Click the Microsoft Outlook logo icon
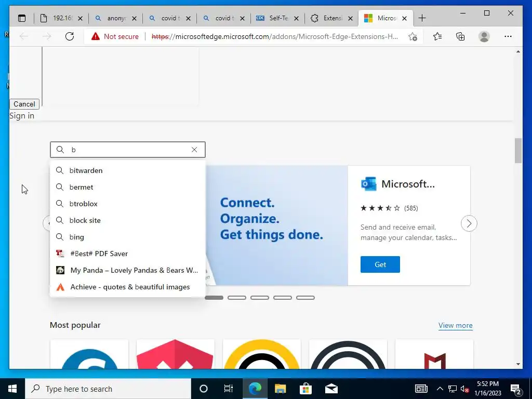This screenshot has width=532, height=399. tap(368, 184)
